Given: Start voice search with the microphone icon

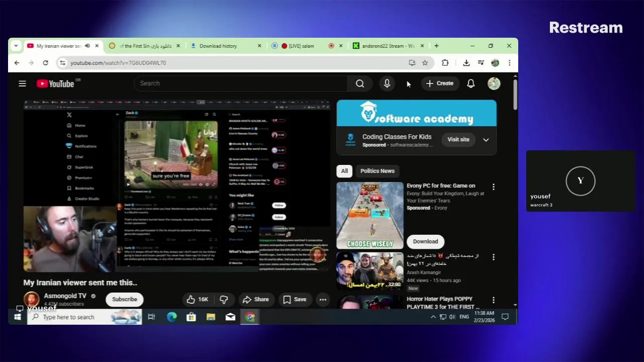Looking at the screenshot, I should pos(387,83).
